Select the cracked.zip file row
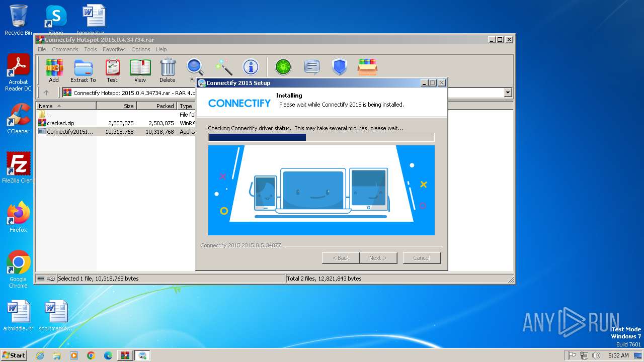 (116, 123)
